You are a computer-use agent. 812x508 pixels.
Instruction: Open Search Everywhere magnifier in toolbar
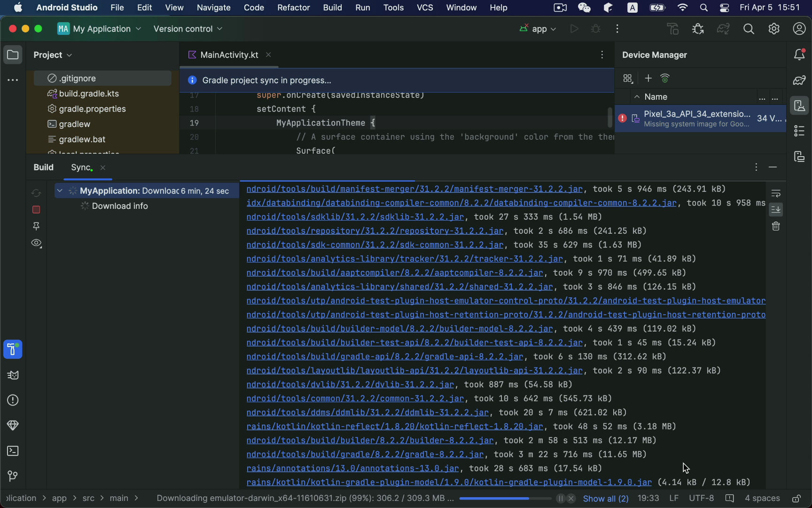(x=749, y=29)
